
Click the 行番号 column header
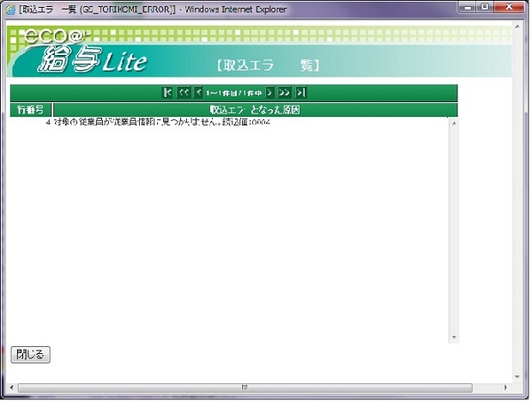(x=32, y=110)
